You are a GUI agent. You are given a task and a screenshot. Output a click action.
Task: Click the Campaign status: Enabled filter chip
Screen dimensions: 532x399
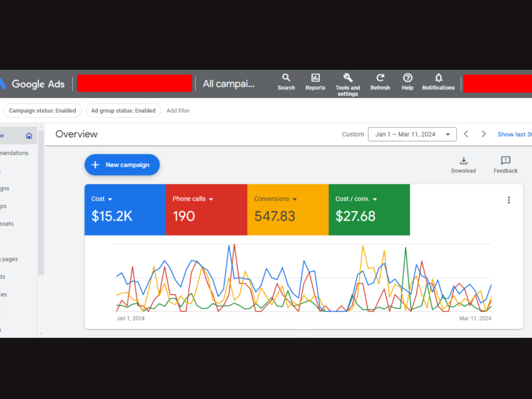(43, 111)
